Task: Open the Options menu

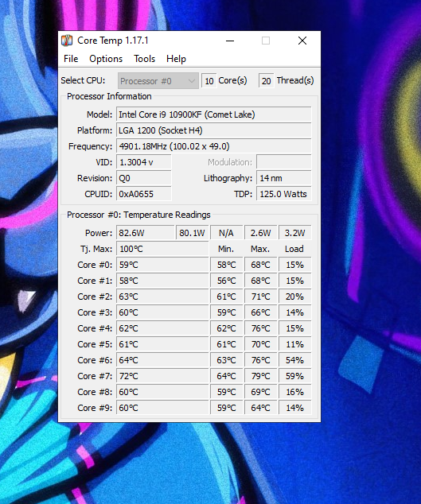Action: pos(106,59)
